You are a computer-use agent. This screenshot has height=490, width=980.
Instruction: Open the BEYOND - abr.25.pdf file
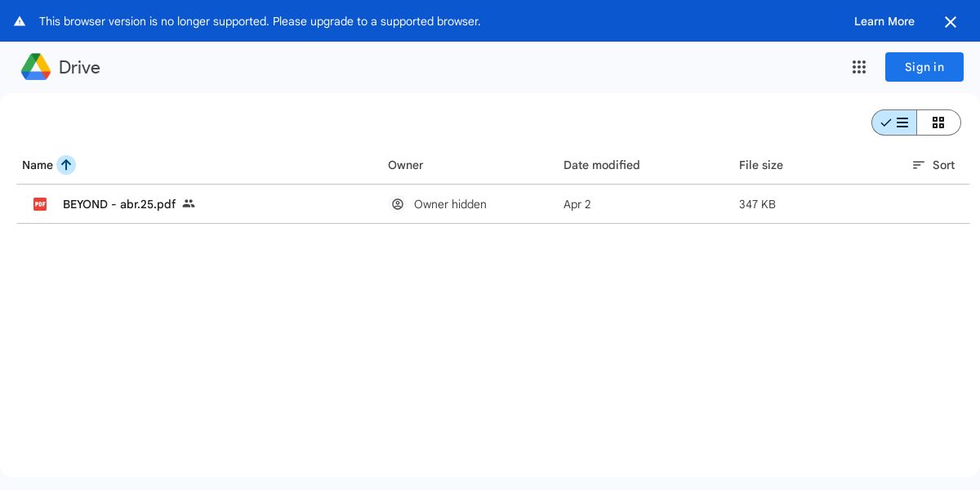click(x=119, y=204)
